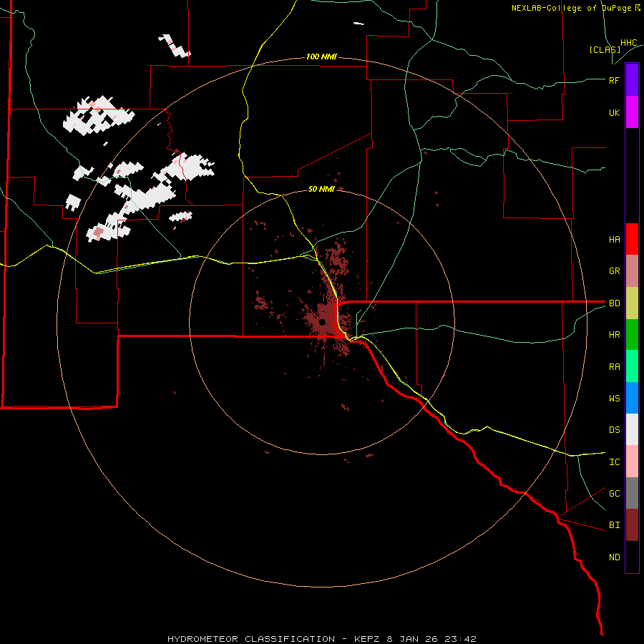The width and height of the screenshot is (644, 644).
Task: Click the IC legend label
Action: coord(614,462)
